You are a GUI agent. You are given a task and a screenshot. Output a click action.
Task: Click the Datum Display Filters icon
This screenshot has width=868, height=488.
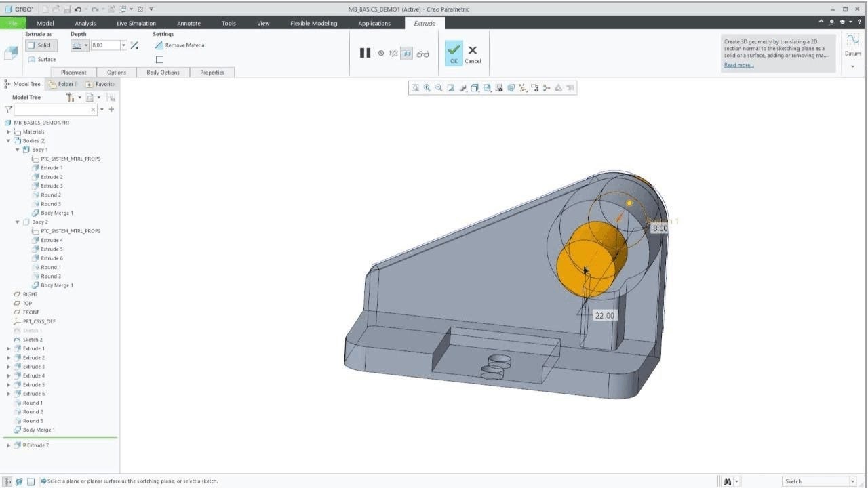(x=523, y=87)
